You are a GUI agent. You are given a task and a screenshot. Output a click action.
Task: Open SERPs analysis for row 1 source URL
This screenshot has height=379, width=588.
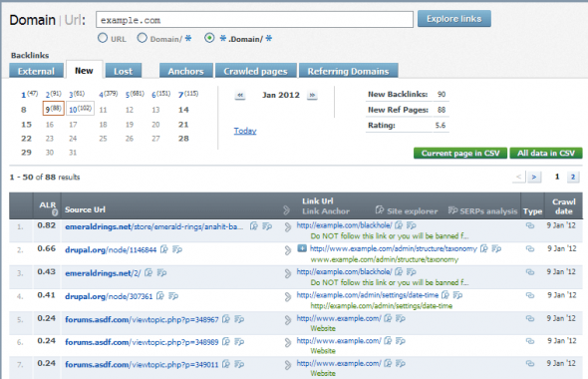pyautogui.click(x=267, y=226)
